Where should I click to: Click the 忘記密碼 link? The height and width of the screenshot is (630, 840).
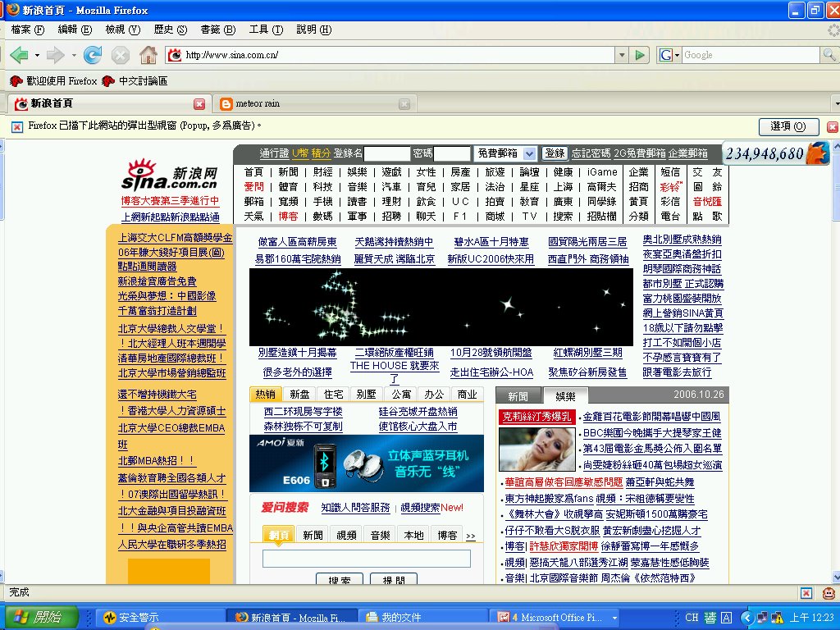click(591, 153)
